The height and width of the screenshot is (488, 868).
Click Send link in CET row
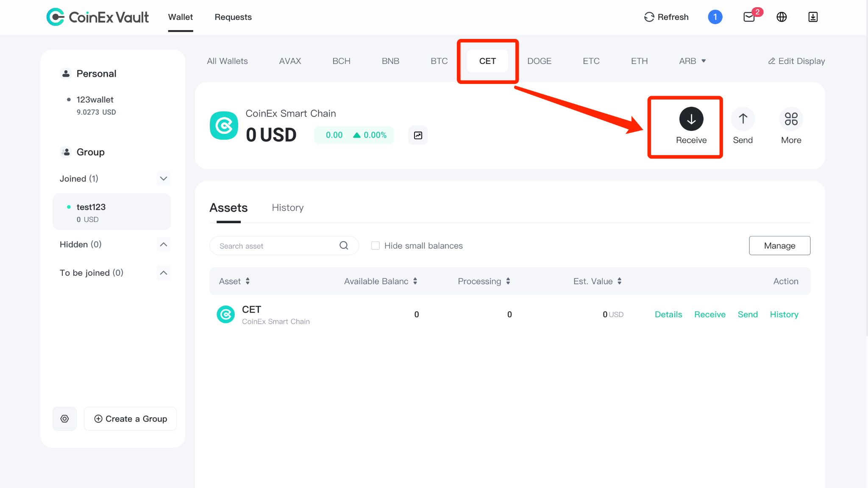click(x=748, y=314)
